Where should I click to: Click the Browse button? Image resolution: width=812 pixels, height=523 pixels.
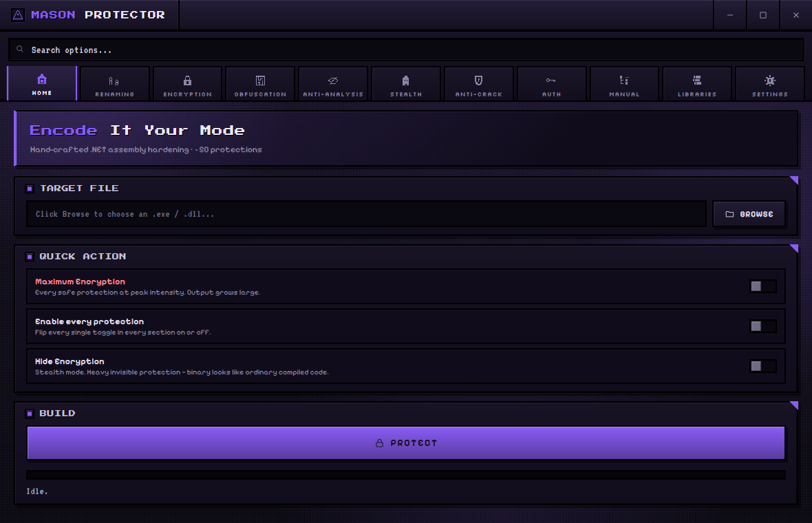pos(749,214)
